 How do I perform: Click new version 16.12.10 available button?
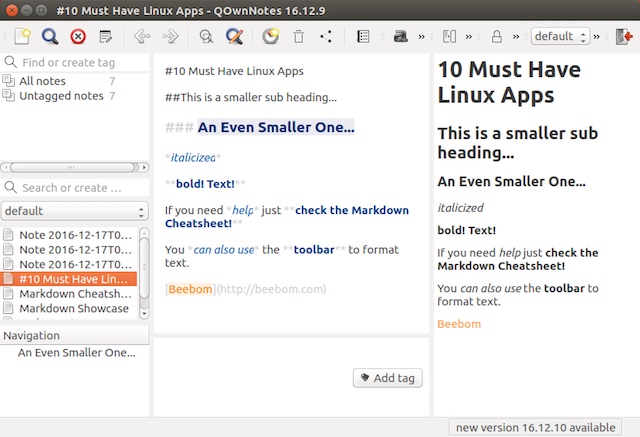click(536, 428)
